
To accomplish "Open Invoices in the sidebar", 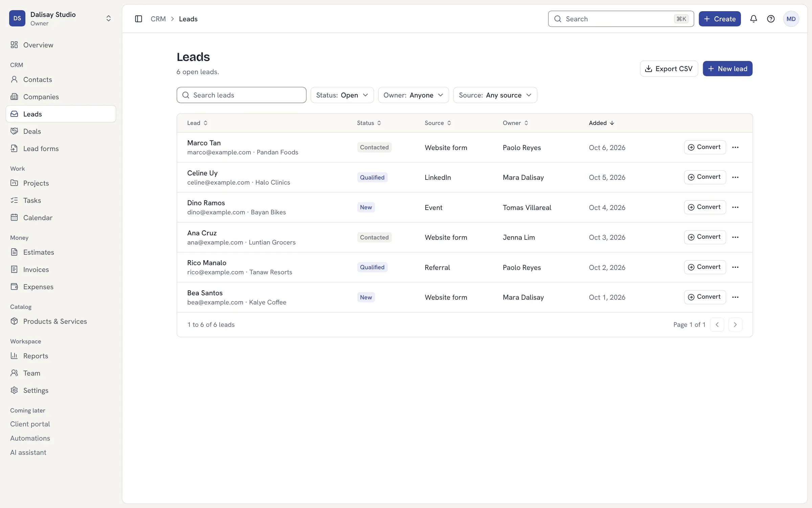I will click(61, 270).
